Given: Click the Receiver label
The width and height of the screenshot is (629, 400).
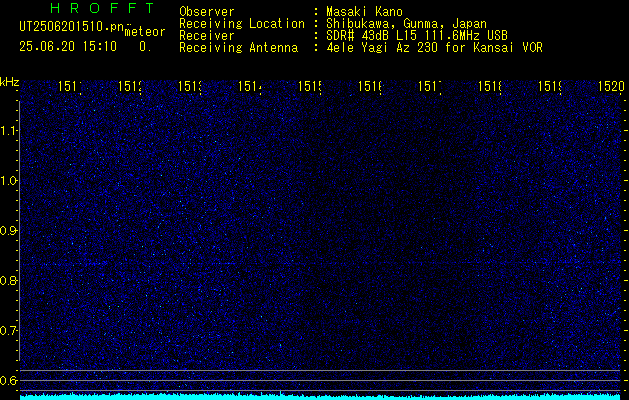Looking at the screenshot, I should pos(207,36).
